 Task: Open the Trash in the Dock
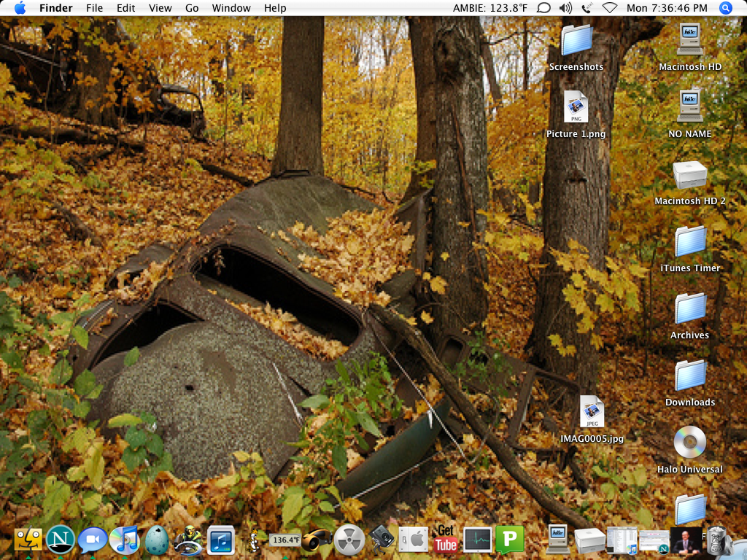tap(718, 540)
